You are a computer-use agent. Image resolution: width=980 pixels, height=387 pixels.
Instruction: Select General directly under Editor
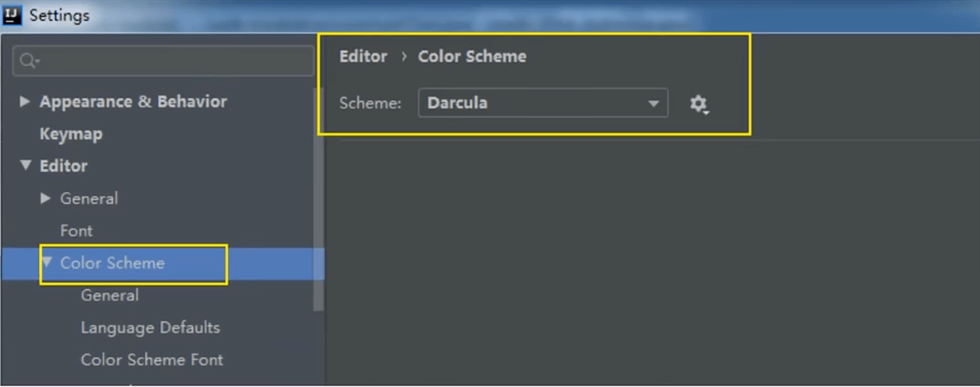point(89,199)
